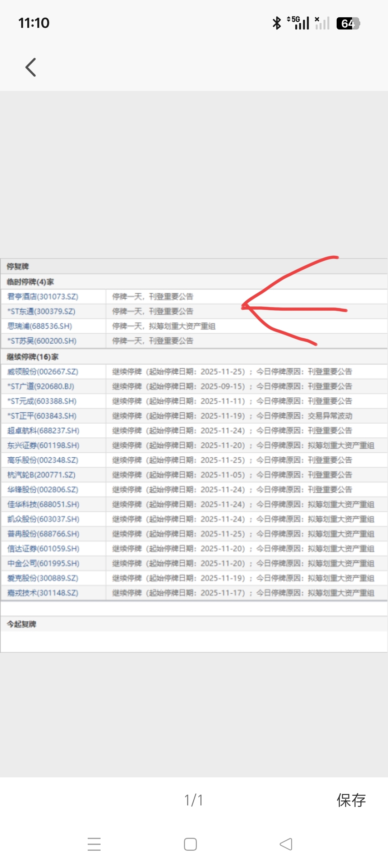Screen dimensions: 388x868
Task: Select stock 超卓航科(688237.SH)
Action: pyautogui.click(x=43, y=431)
